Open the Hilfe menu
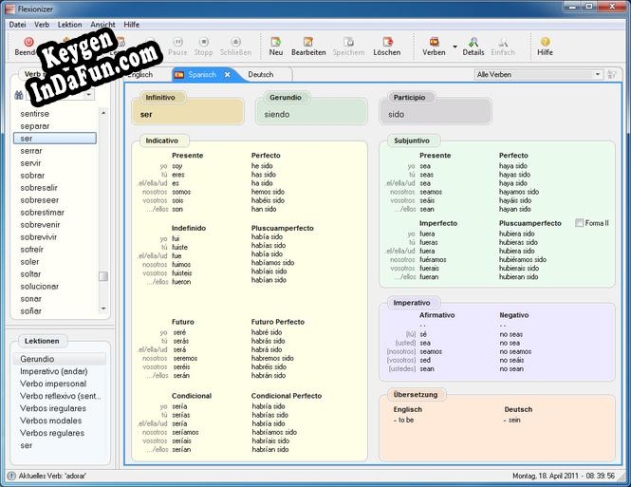The image size is (631, 487). [x=131, y=25]
